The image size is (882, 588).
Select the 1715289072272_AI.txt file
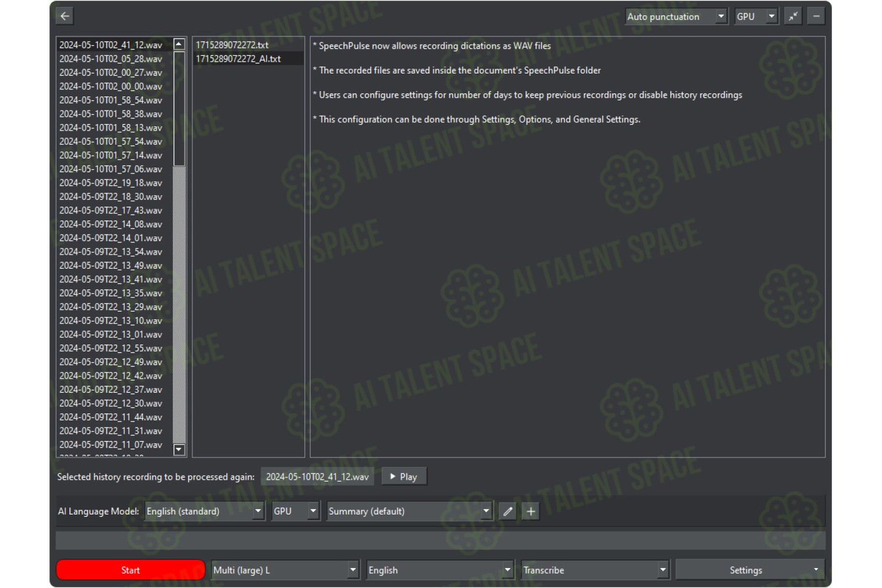tap(248, 59)
